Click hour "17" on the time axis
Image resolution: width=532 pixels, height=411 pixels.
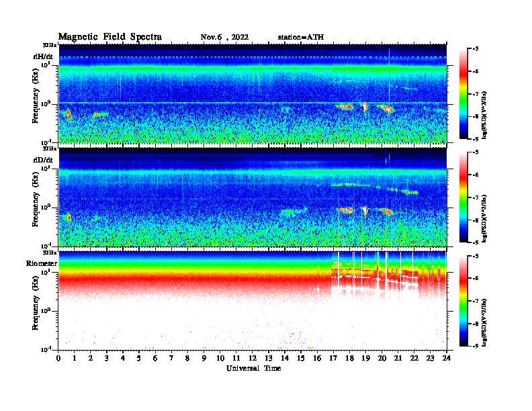coord(334,358)
